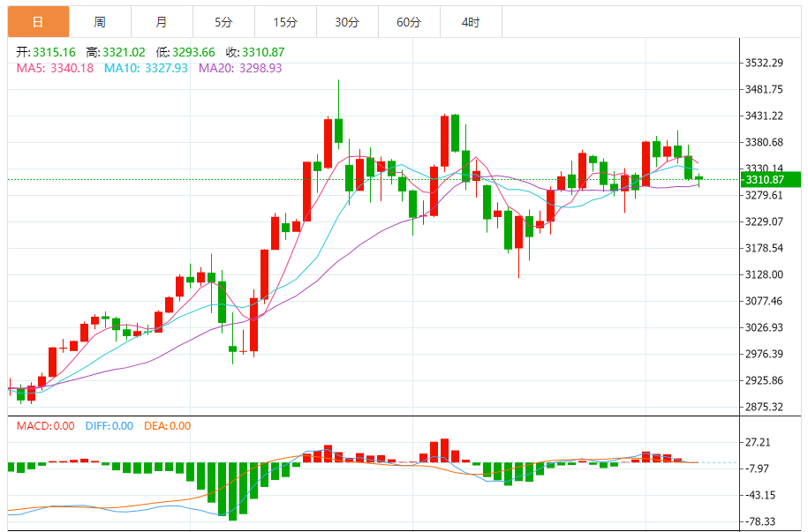
Task: Click the last small green candlestick
Action: click(x=699, y=178)
